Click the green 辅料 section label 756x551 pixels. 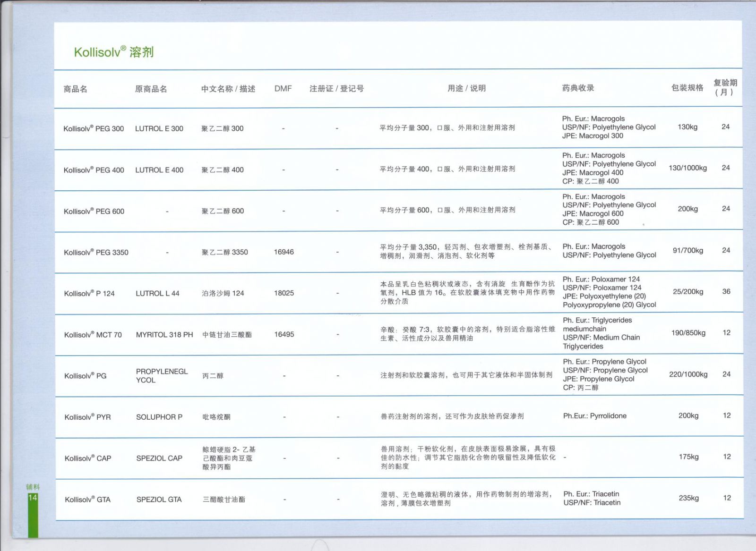pyautogui.click(x=33, y=487)
